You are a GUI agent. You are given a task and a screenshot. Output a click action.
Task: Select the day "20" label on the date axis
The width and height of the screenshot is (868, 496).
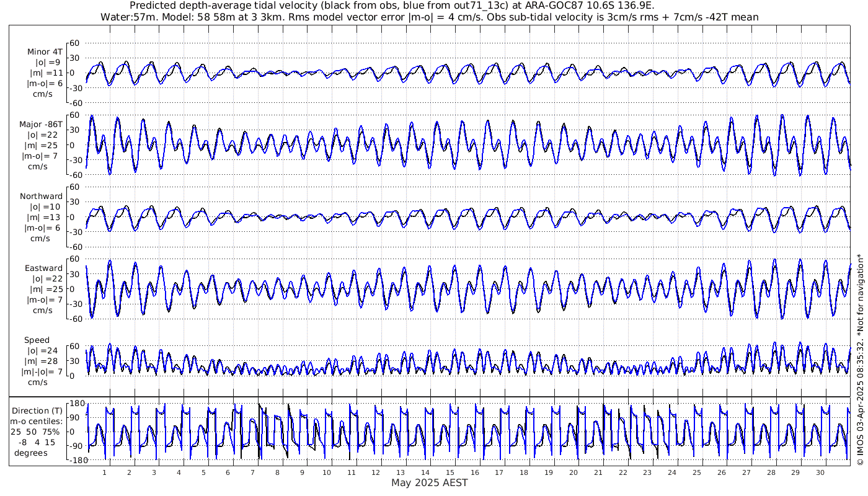click(573, 472)
